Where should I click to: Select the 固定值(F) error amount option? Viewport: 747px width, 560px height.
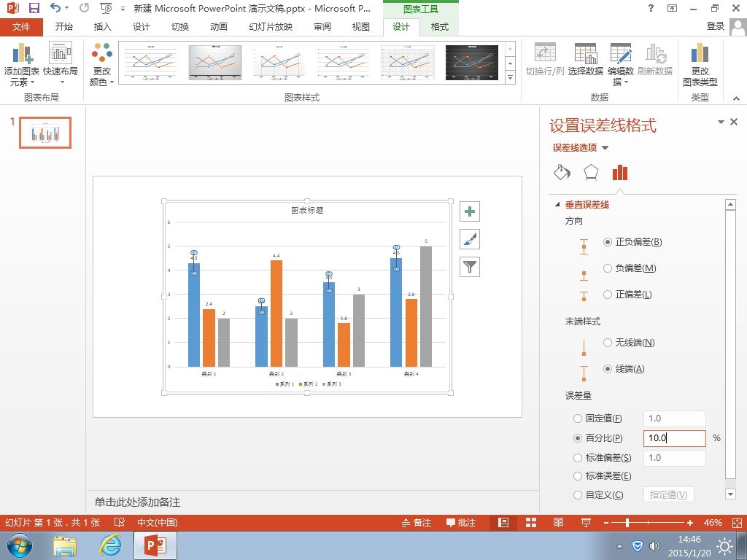click(578, 419)
